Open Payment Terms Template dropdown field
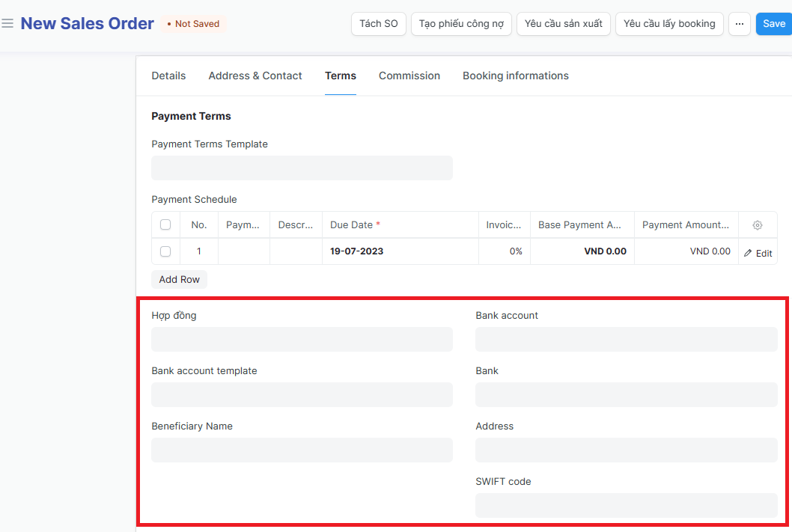792x532 pixels. point(302,168)
